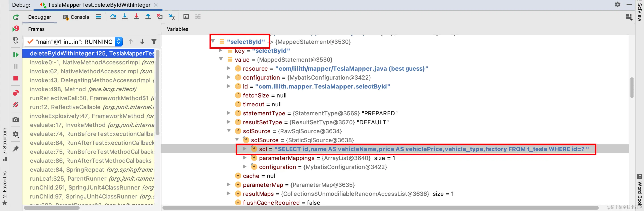Select frame invoke:498, Method
This screenshot has width=644, height=211.
click(89, 89)
